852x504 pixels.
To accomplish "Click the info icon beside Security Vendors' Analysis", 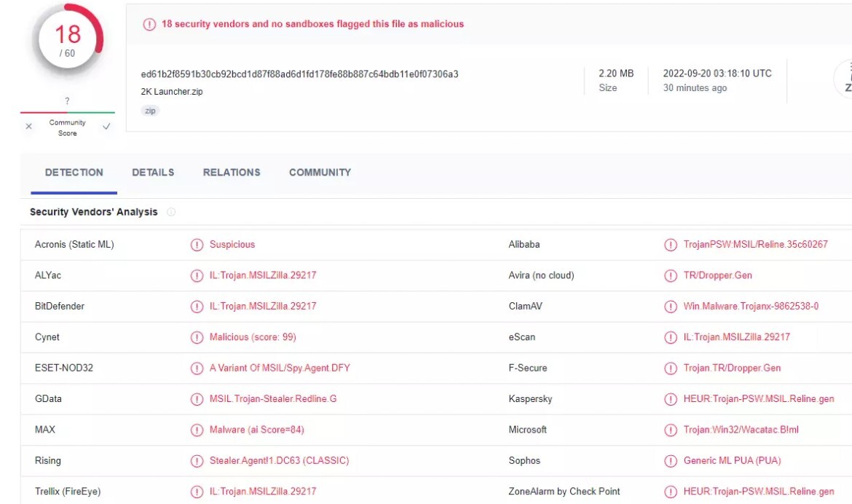I will 171,212.
